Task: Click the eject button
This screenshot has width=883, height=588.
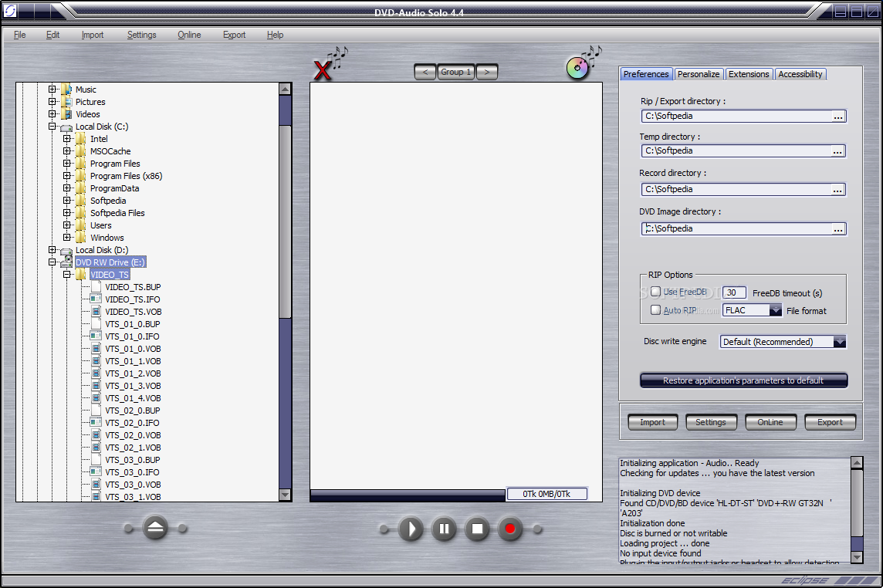Action: (155, 529)
